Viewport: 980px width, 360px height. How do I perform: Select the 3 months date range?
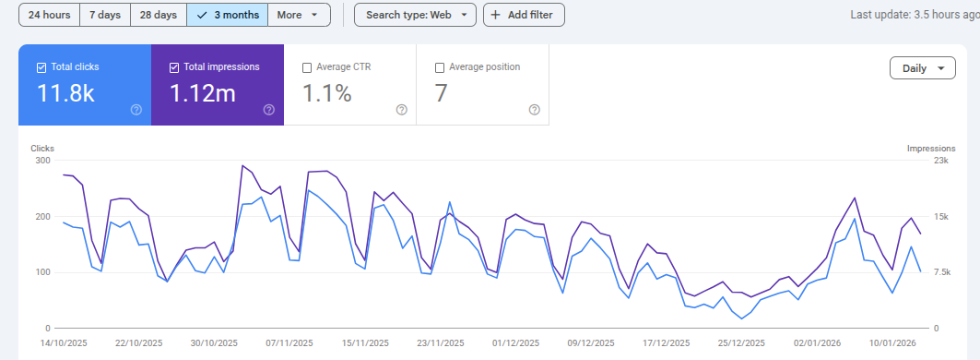point(228,15)
